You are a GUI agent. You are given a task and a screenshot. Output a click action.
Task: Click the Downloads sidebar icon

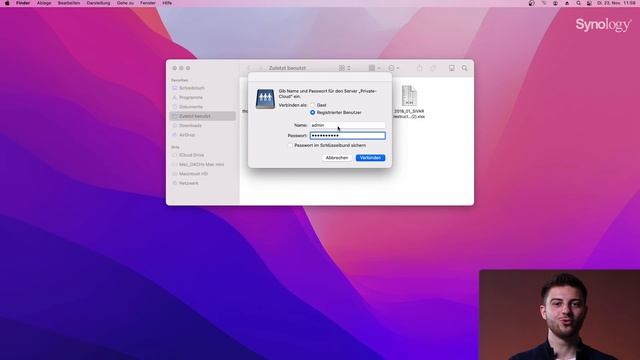(175, 126)
